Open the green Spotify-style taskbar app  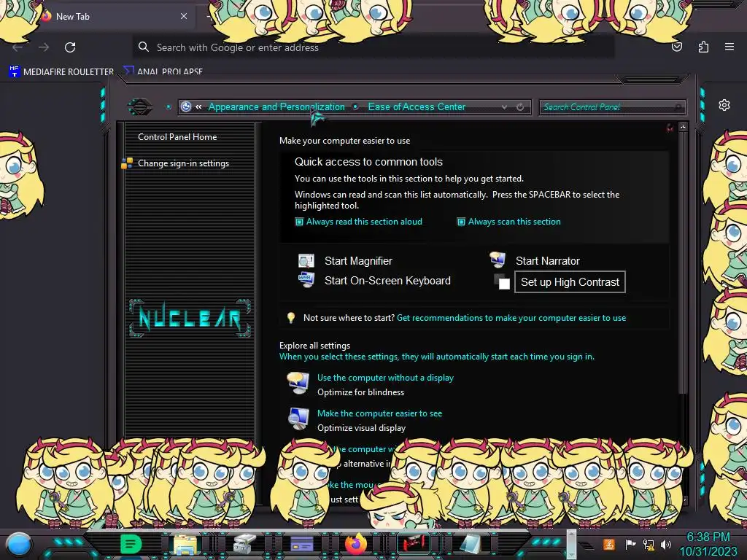pyautogui.click(x=131, y=544)
